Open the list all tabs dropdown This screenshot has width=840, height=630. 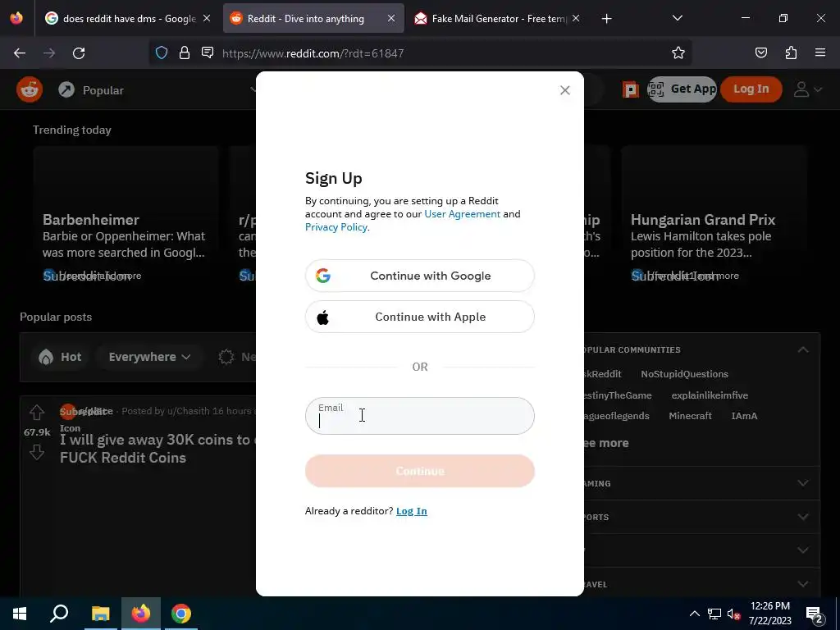click(677, 18)
